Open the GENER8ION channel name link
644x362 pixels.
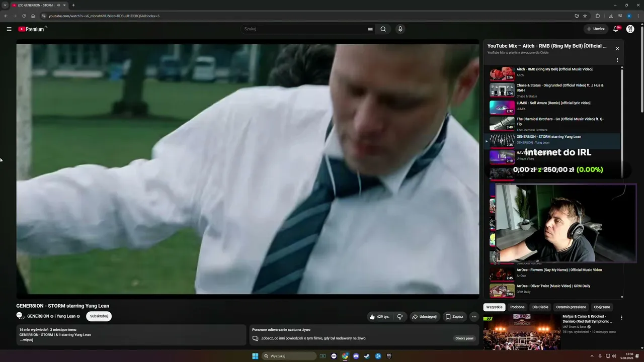[x=38, y=316]
